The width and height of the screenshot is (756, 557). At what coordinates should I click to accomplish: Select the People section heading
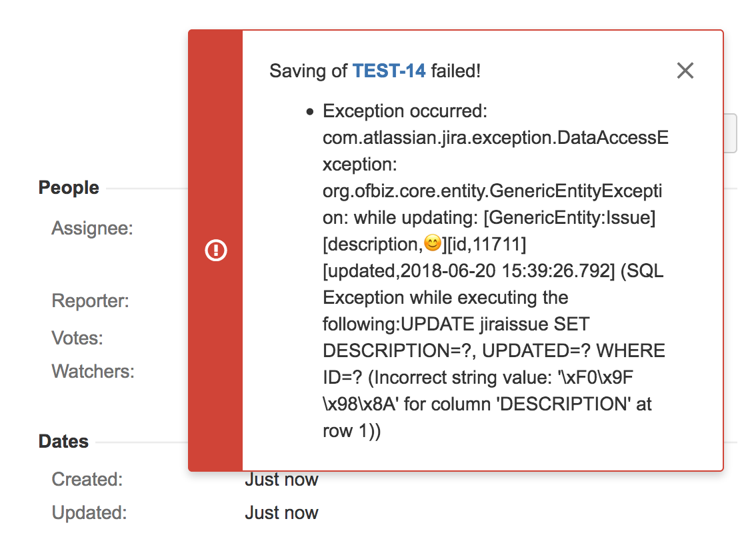69,187
